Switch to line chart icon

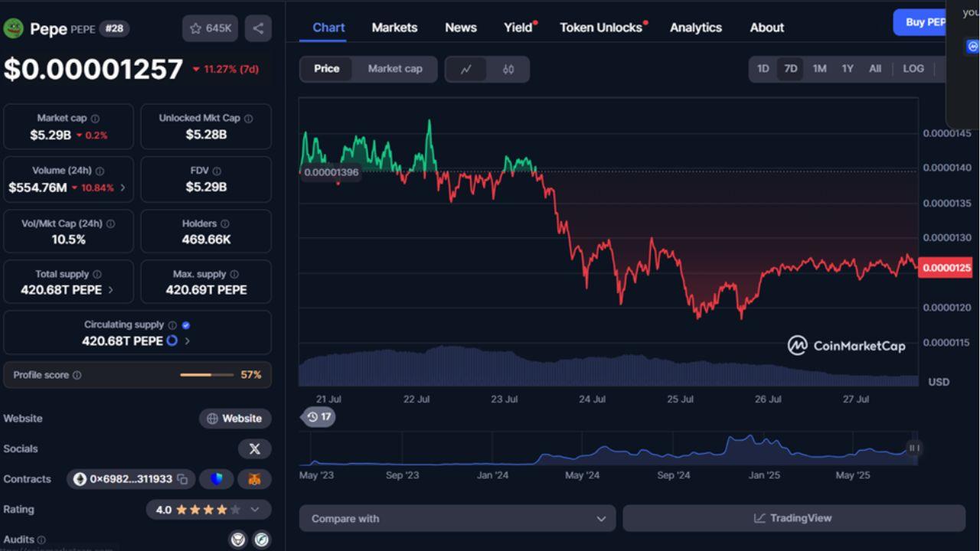tap(466, 69)
